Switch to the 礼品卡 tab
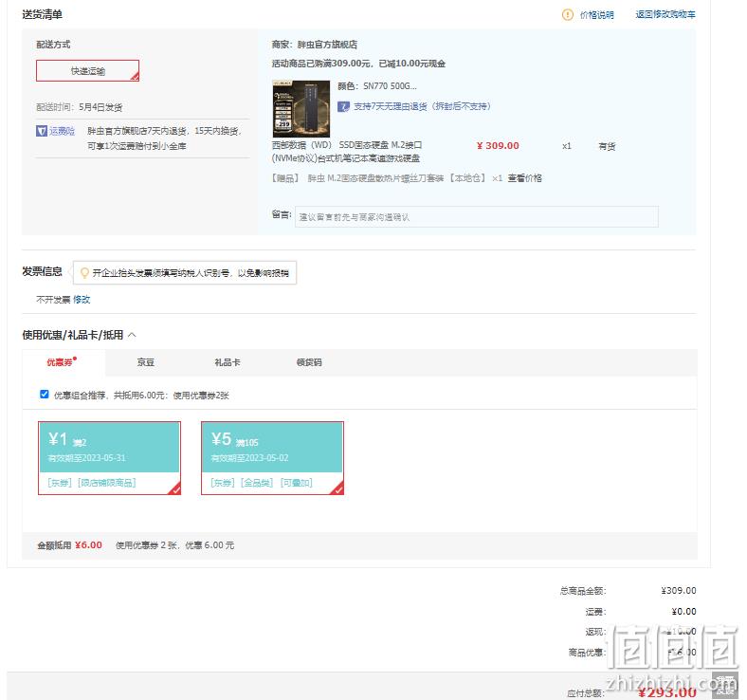This screenshot has width=747, height=700. coord(228,362)
